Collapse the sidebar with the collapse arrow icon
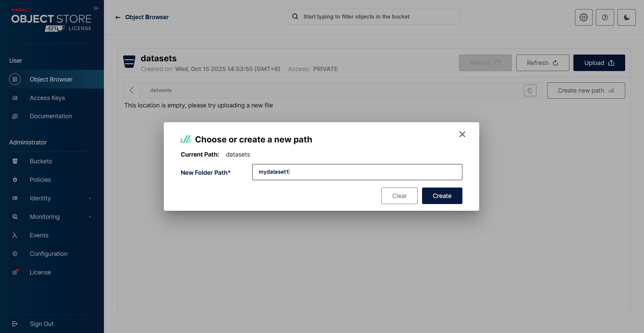The image size is (644, 333). click(97, 8)
